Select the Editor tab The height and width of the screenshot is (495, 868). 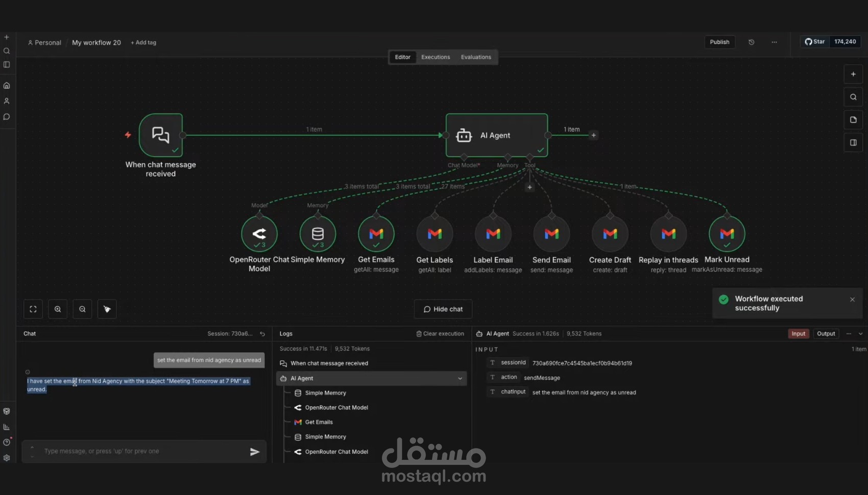click(x=402, y=57)
